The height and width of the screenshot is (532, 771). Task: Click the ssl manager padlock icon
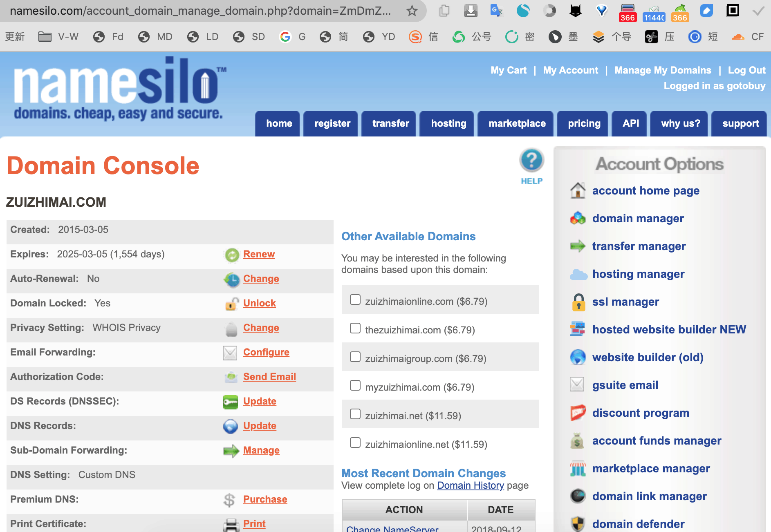(578, 302)
